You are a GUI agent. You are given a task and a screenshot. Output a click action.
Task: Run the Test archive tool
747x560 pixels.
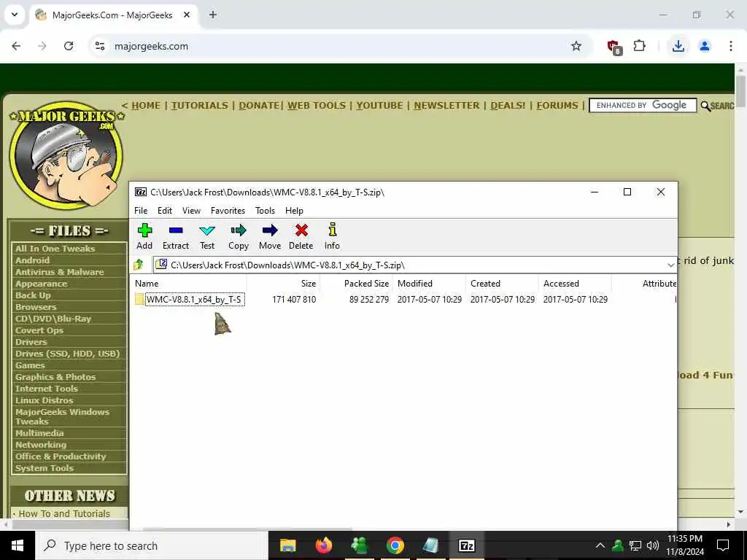[x=206, y=236]
